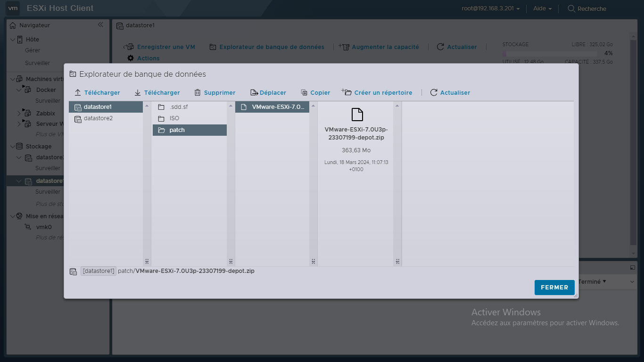Viewport: 644px width, 362px height.
Task: Select the VMware-ESXi-7.0... file in third column
Action: point(272,107)
